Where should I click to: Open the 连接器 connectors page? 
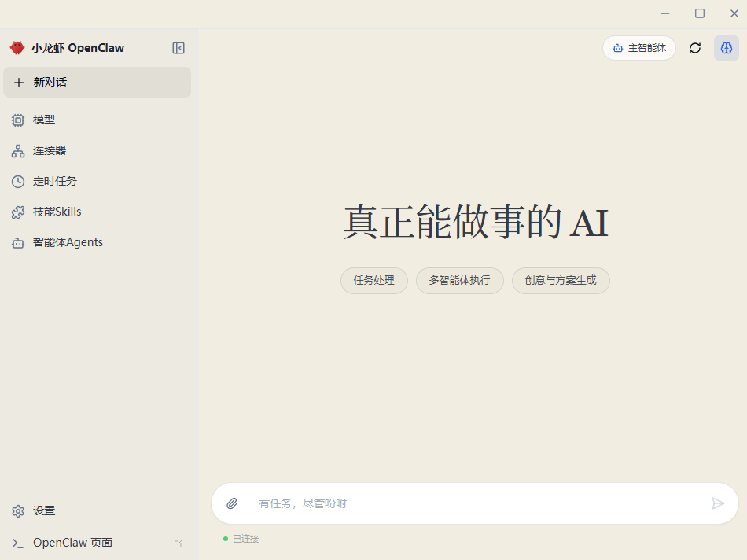point(50,150)
